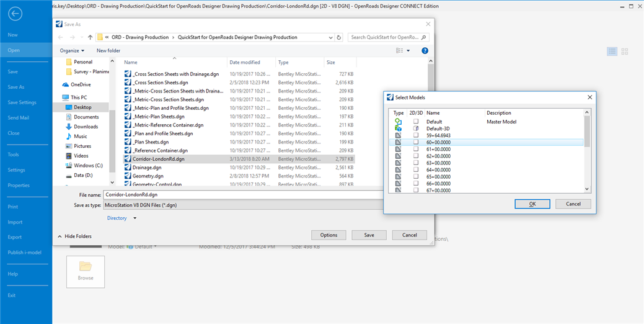The width and height of the screenshot is (644, 324).
Task: Click the Save button in Save As
Action: (369, 235)
